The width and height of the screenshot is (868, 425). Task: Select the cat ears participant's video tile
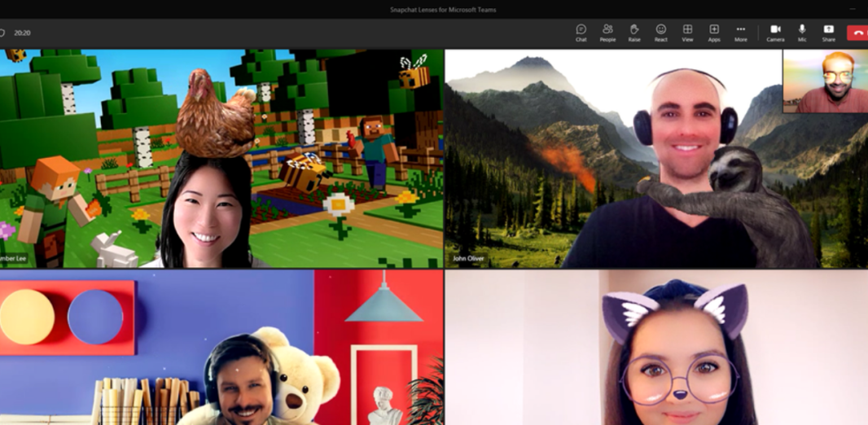656,348
